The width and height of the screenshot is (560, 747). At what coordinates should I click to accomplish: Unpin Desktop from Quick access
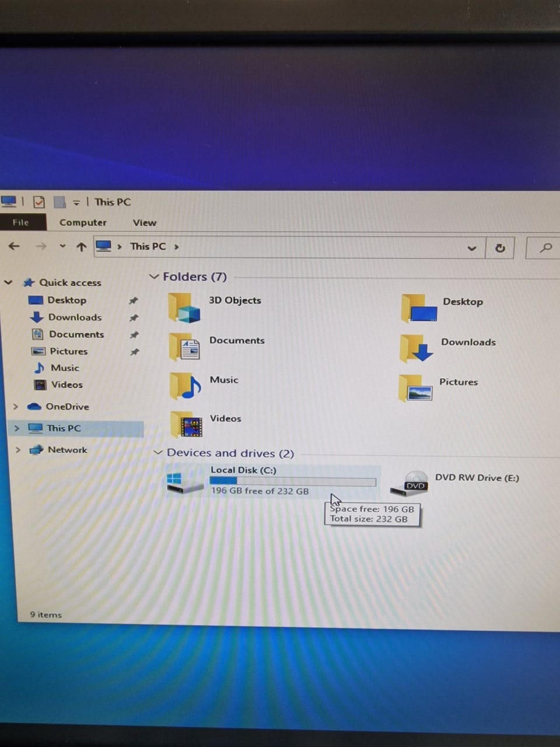coord(134,301)
